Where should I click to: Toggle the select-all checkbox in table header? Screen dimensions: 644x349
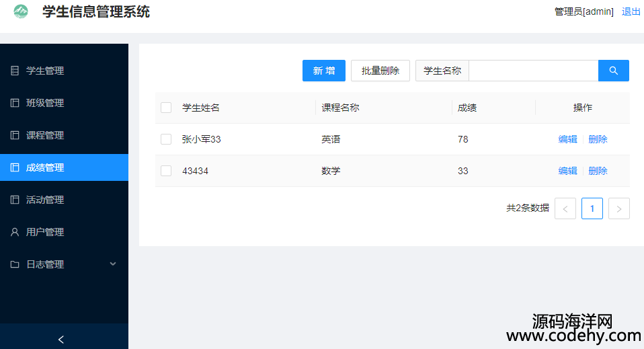pyautogui.click(x=166, y=108)
